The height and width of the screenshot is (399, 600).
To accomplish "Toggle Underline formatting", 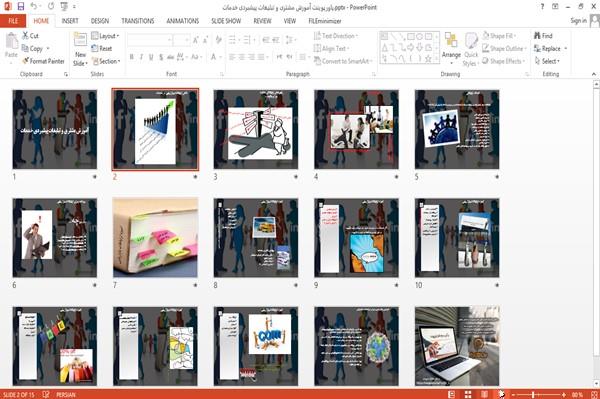I will [x=151, y=57].
